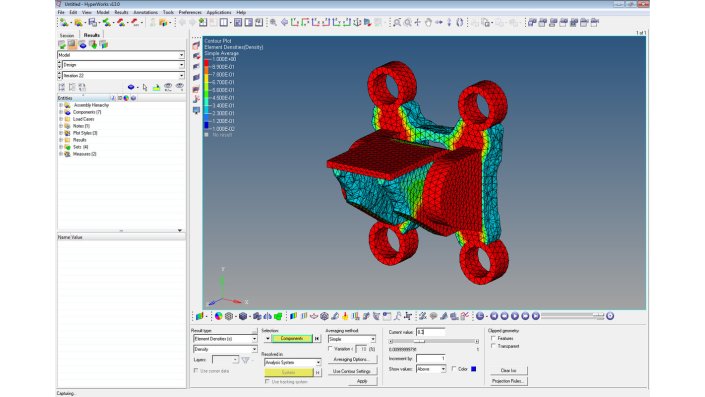Select the arrow cursor selection icon in browser
The height and width of the screenshot is (397, 705).
click(x=145, y=87)
